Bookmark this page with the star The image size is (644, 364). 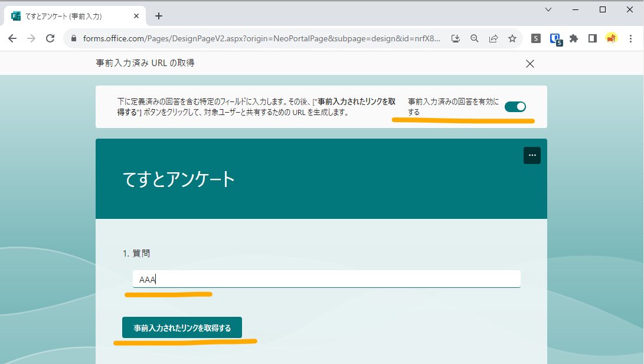click(512, 38)
